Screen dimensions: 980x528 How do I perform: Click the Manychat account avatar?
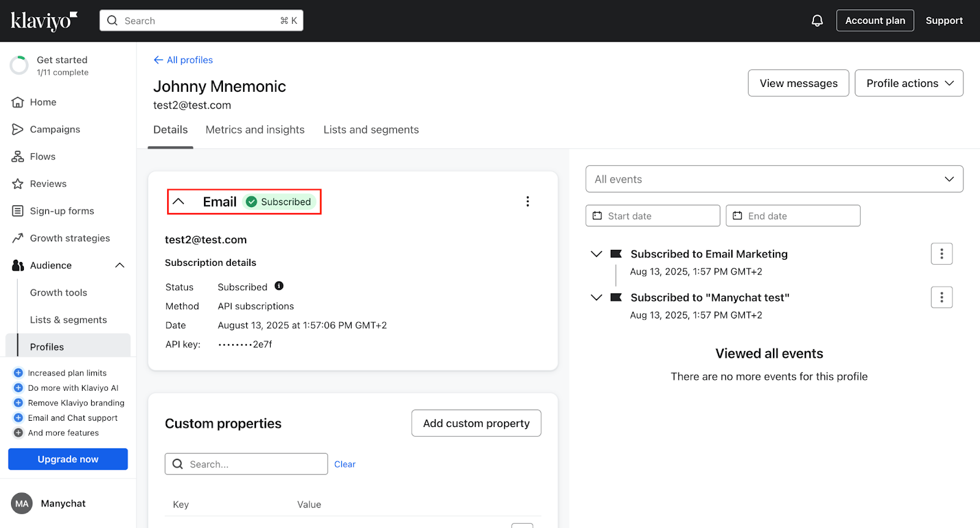click(22, 503)
